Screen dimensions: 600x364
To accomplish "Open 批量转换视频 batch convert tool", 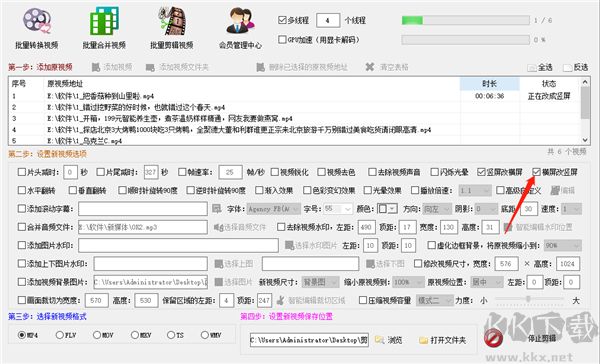I will 37,28.
